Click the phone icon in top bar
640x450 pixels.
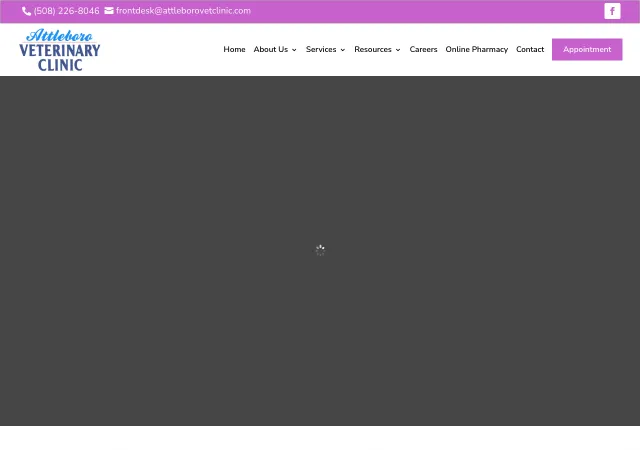26,11
